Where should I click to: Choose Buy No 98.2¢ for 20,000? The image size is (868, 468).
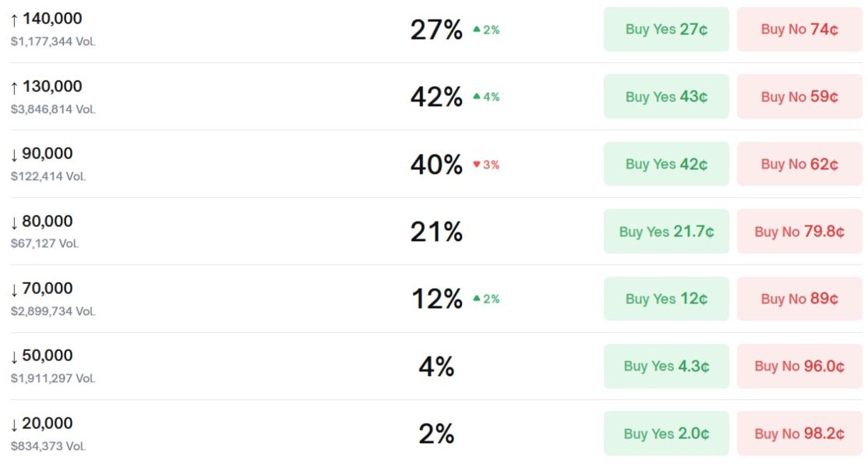(x=799, y=434)
